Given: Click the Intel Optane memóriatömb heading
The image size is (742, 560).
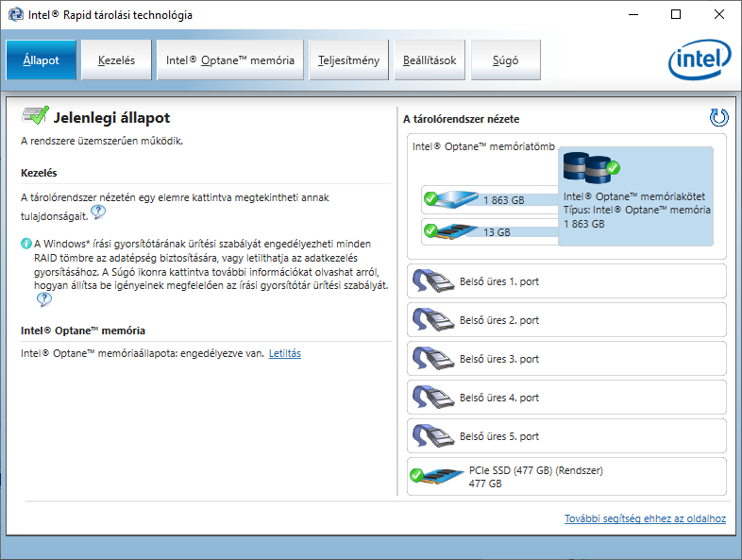Looking at the screenshot, I should point(483,146).
